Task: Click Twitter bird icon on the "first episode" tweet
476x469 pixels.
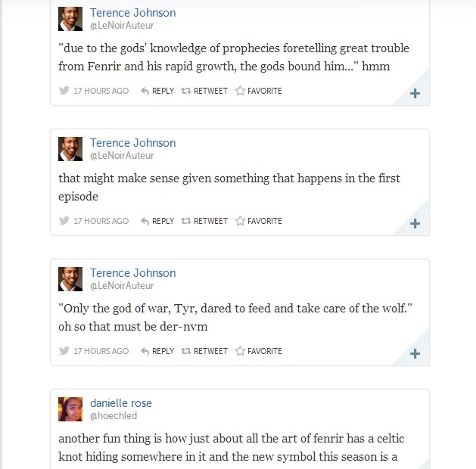Action: 64,221
